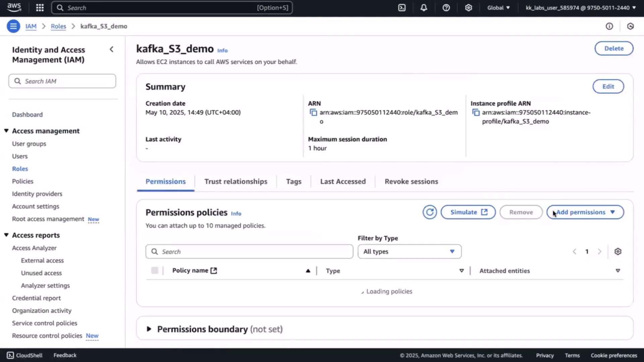Screen dimensions: 644x362
Task: Open the Revoke sessions tab
Action: [x=411, y=181]
